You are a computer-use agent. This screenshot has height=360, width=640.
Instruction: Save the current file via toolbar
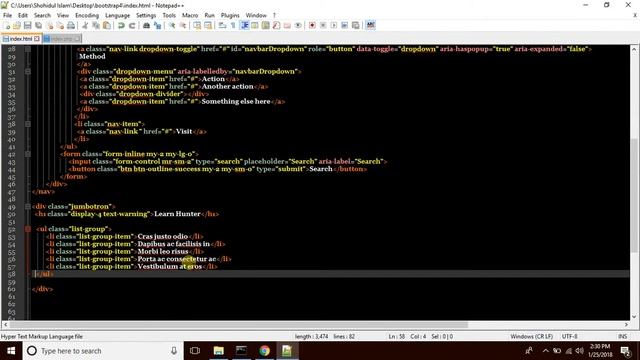click(27, 25)
